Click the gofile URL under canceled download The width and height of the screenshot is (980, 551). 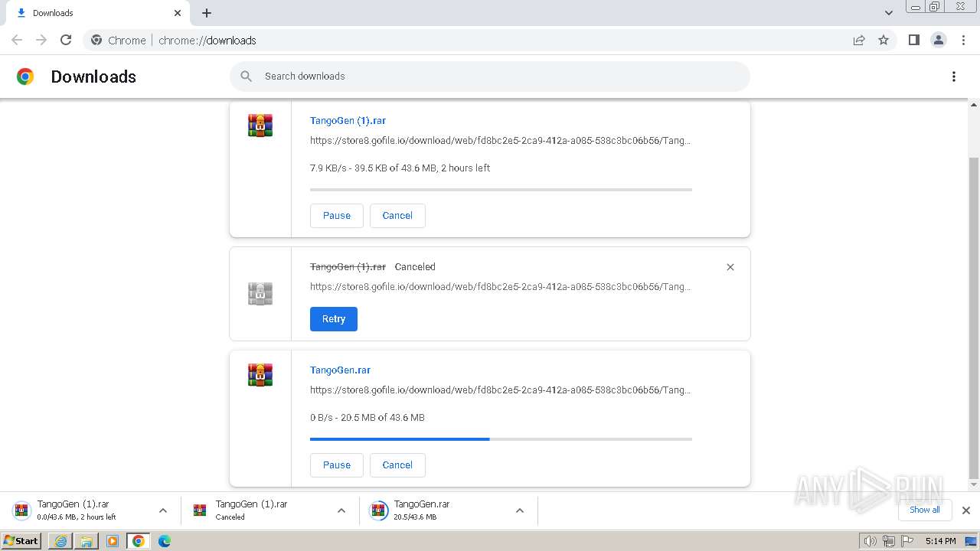[500, 287]
